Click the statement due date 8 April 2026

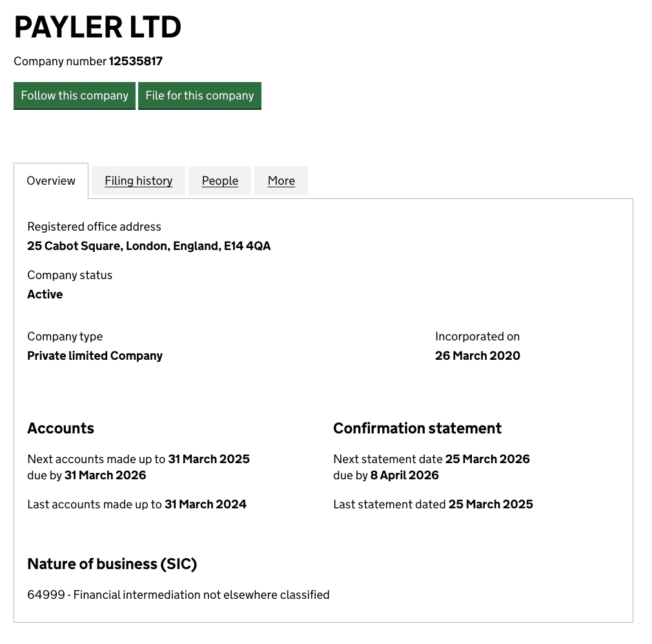pyautogui.click(x=404, y=475)
